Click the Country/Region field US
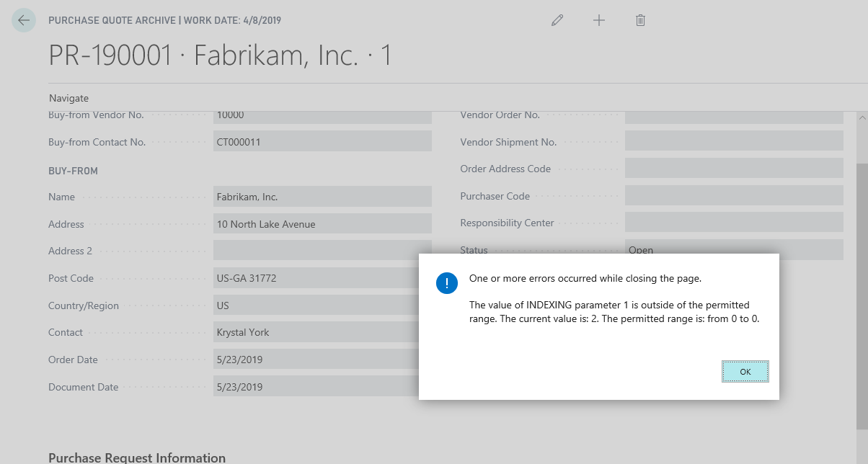868x464 pixels. tap(316, 305)
